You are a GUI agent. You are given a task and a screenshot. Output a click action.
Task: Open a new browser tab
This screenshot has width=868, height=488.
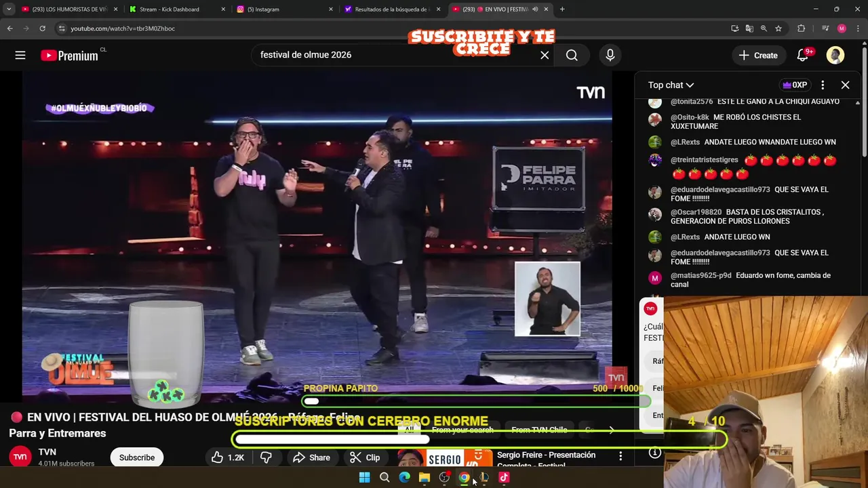(x=562, y=9)
